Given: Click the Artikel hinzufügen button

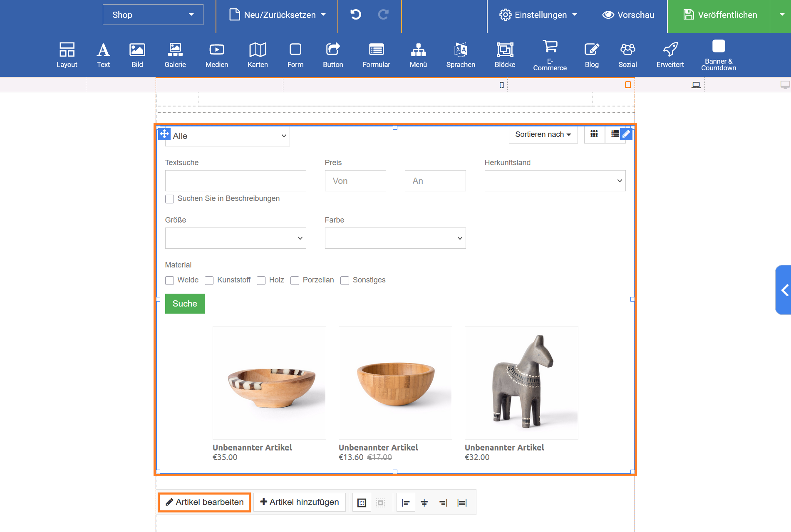Looking at the screenshot, I should pos(300,502).
